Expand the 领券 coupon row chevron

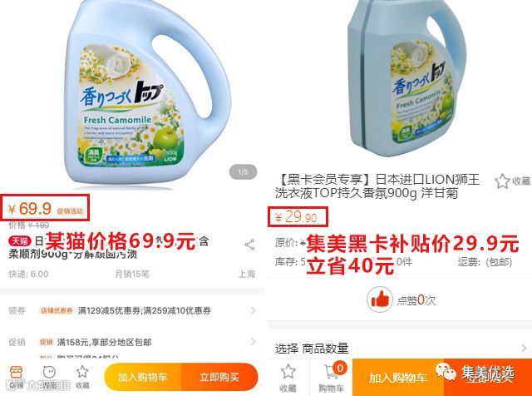tap(253, 310)
